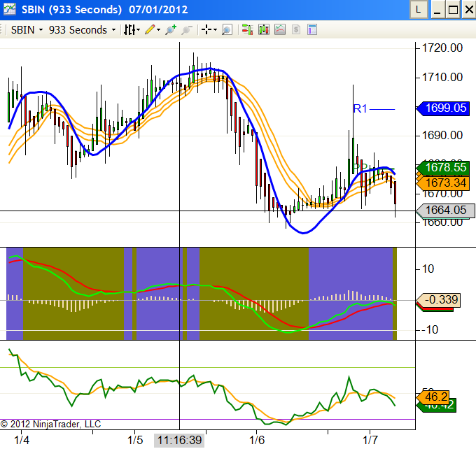Maximize the SBIN chart window
Screen dimensions: 476x456
coord(453,10)
